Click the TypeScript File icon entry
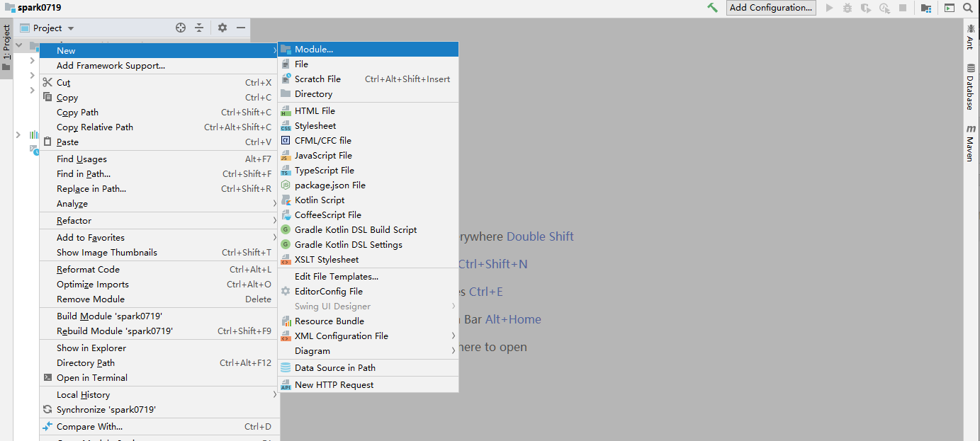Screen dimensions: 980x441 [x=286, y=171]
